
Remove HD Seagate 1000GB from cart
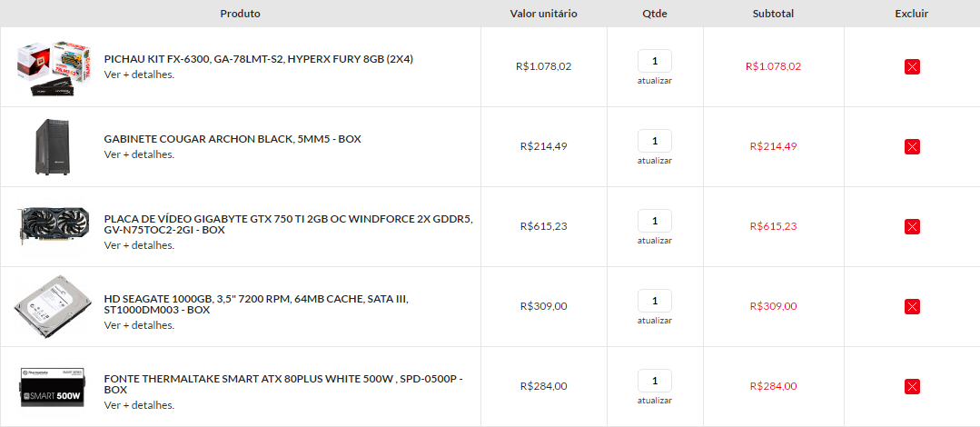point(912,307)
